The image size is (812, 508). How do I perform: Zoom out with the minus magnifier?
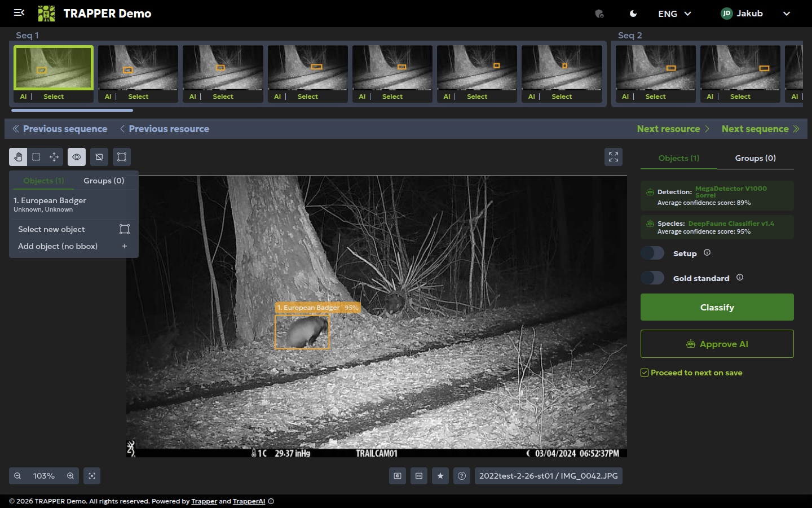(17, 476)
